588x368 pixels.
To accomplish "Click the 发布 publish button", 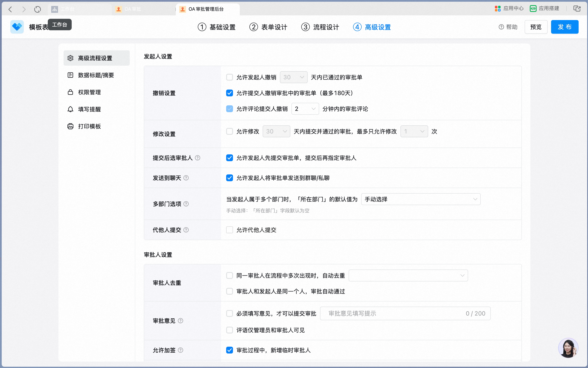I will tap(565, 27).
